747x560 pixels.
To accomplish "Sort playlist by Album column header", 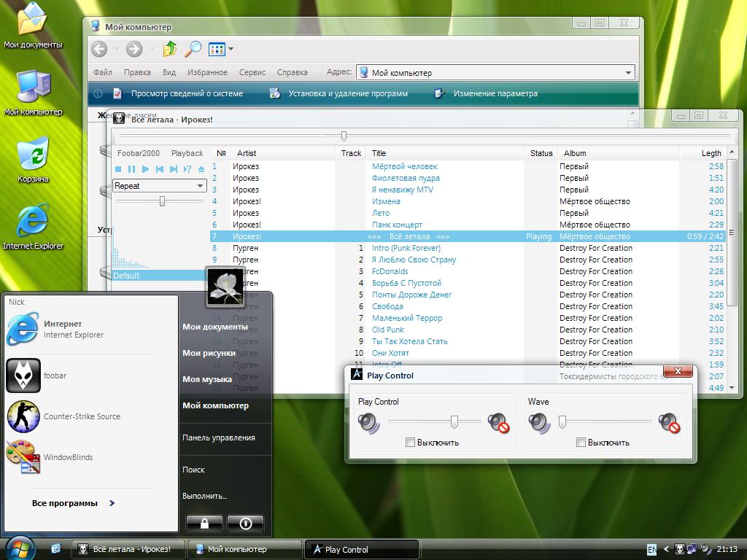I will pos(618,153).
